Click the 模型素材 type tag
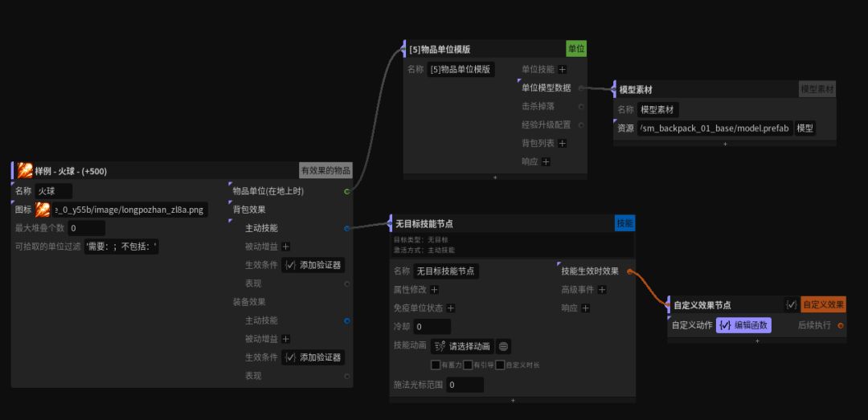This screenshot has width=868, height=420. (x=817, y=89)
